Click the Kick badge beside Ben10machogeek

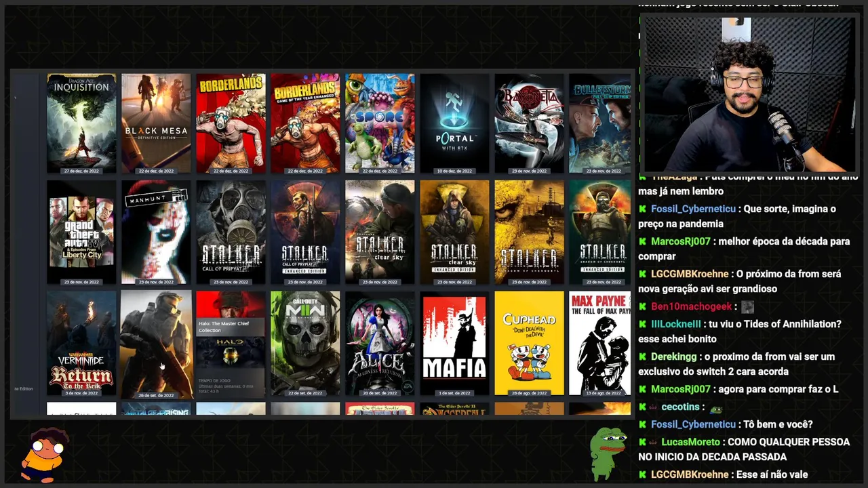coord(643,306)
